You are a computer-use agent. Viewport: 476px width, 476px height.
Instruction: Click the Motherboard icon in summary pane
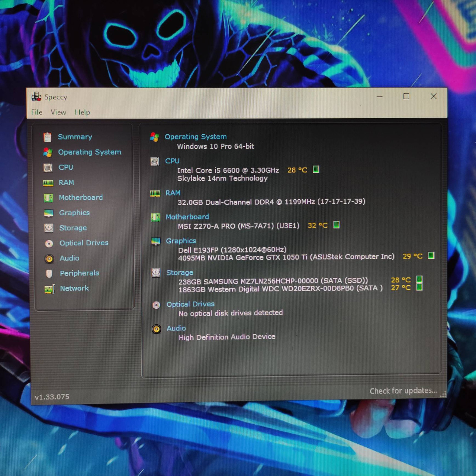(x=155, y=217)
